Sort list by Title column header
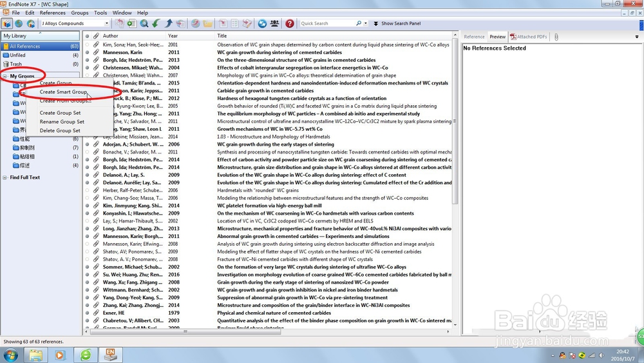The image size is (644, 363). point(334,35)
